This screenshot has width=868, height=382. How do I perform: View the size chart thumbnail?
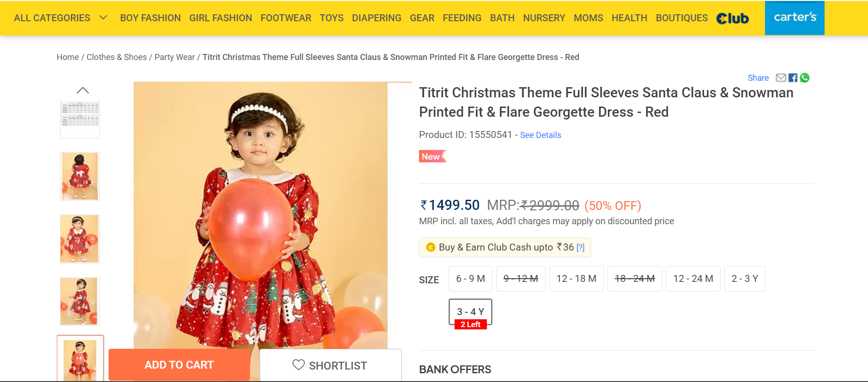pyautogui.click(x=80, y=119)
